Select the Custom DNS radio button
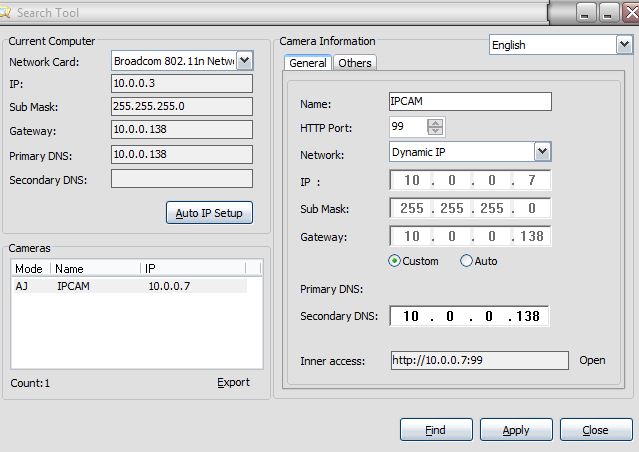The image size is (639, 452). [394, 261]
